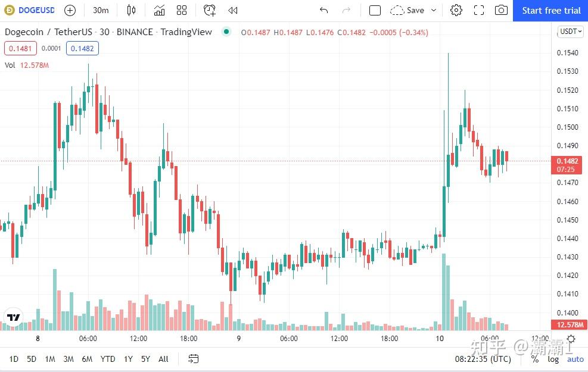
Task: Click the 08:22:35 (UTC) timezone clock
Action: 483,359
